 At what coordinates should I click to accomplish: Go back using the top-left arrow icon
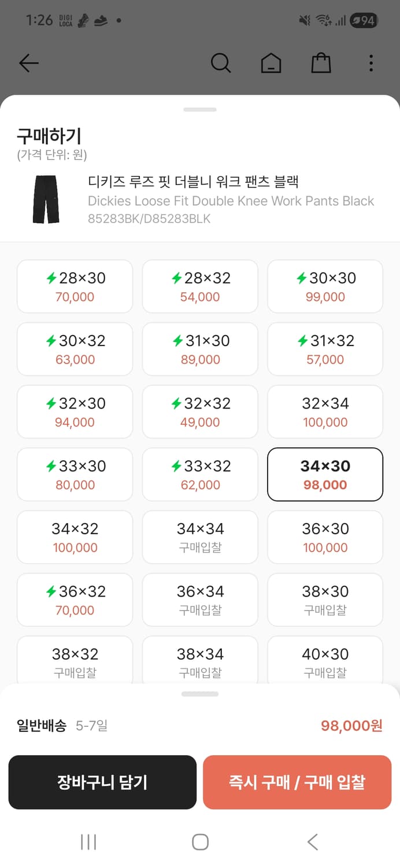click(29, 63)
